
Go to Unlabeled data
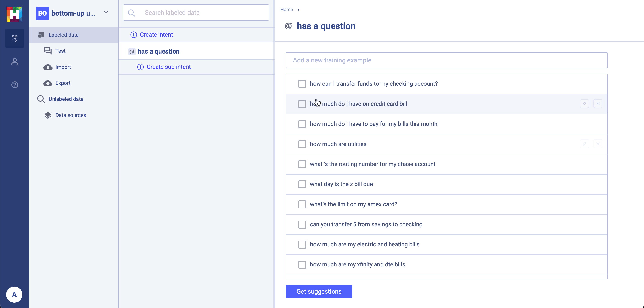[x=66, y=99]
